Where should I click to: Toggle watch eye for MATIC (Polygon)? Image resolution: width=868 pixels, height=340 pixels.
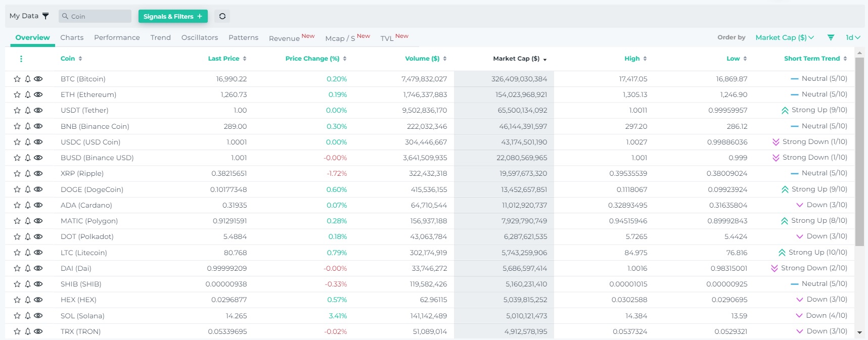point(38,221)
